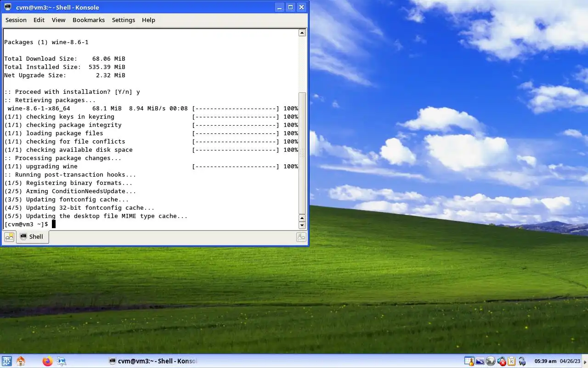Click the '[cvm@vm3 ~]$' prompt line
This screenshot has height=368, width=588.
point(26,224)
